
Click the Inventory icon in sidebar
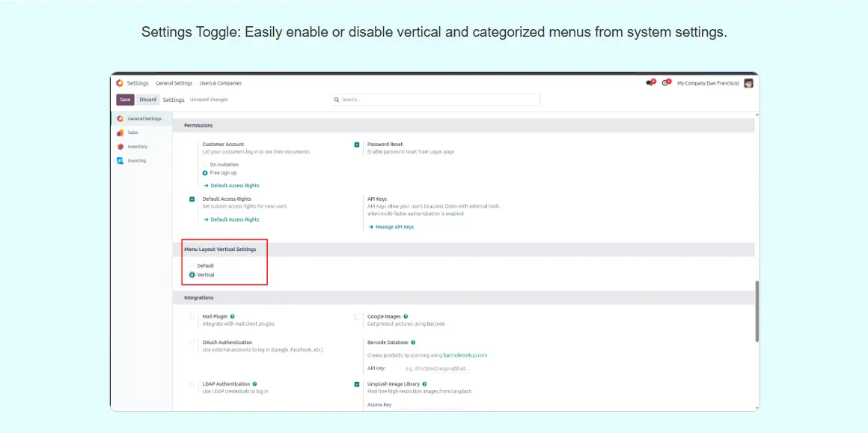point(120,147)
